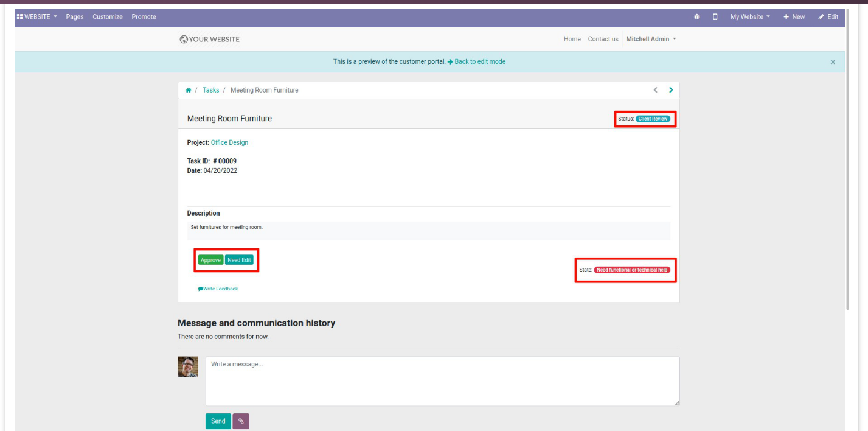
Task: Click the bug debug icon
Action: (696, 17)
